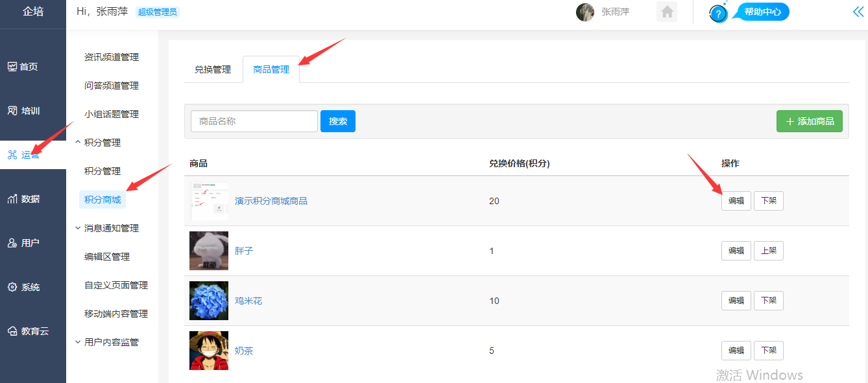Image resolution: width=868 pixels, height=383 pixels.
Task: Take 奶茶 off shelf with 下架
Action: (x=768, y=351)
